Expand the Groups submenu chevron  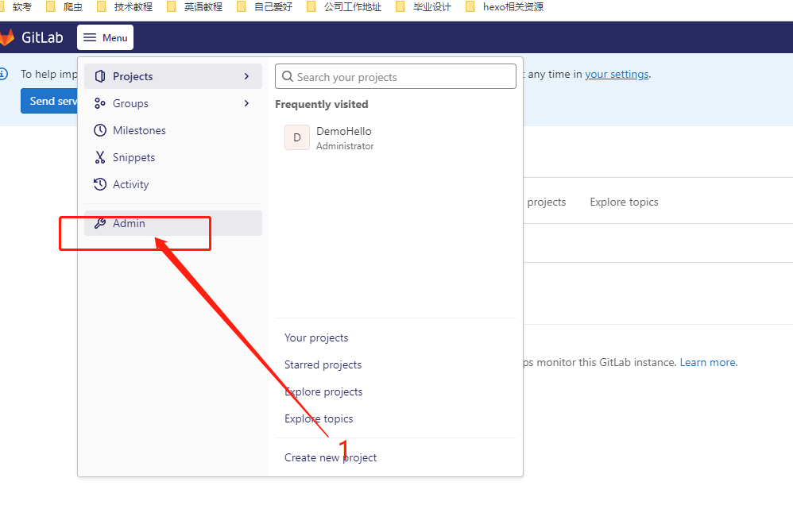[247, 103]
